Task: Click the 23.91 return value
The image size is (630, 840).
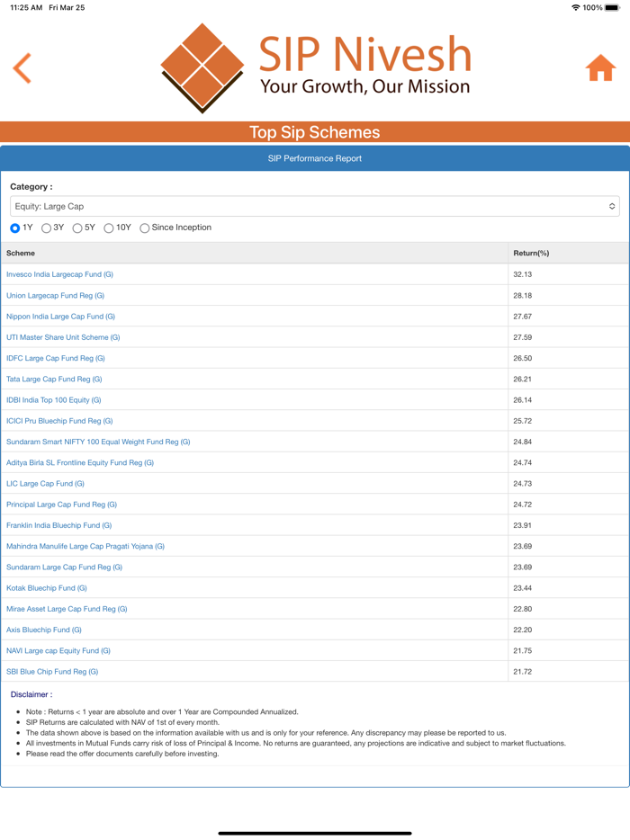Action: pos(523,525)
